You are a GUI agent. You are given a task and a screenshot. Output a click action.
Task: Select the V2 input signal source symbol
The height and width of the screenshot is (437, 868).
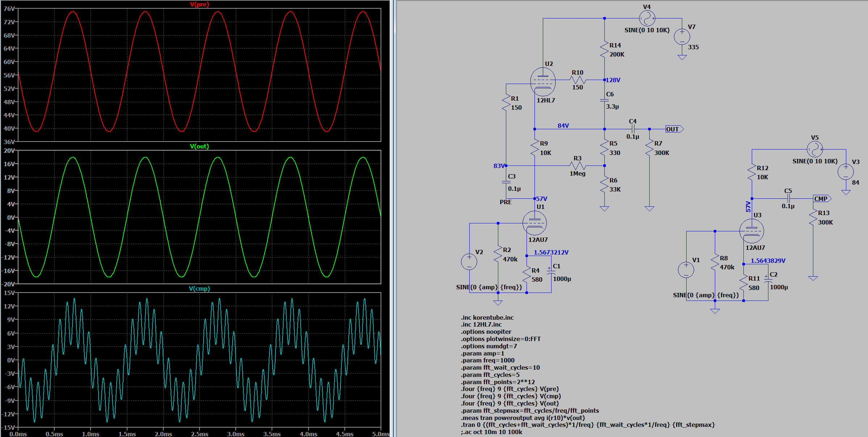coord(469,261)
